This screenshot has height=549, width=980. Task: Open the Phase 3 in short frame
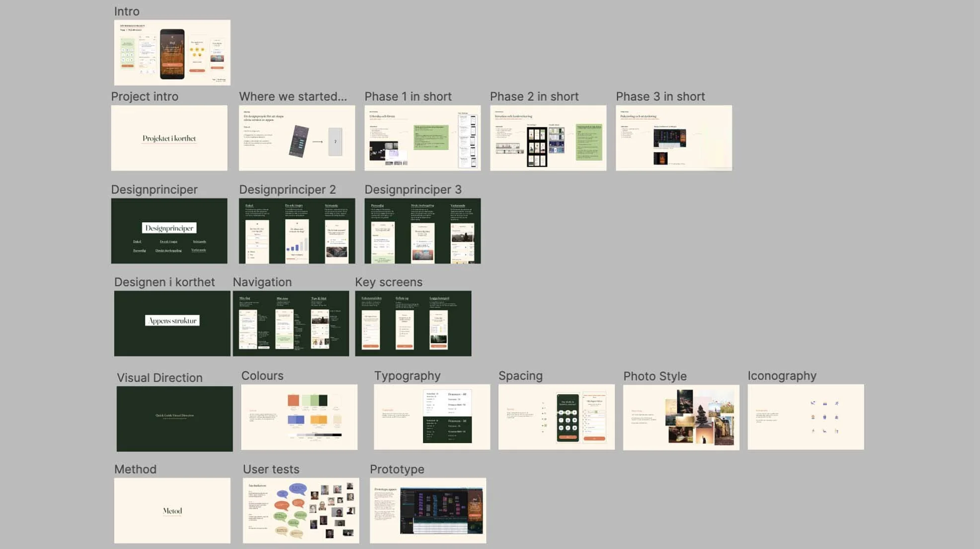click(673, 138)
